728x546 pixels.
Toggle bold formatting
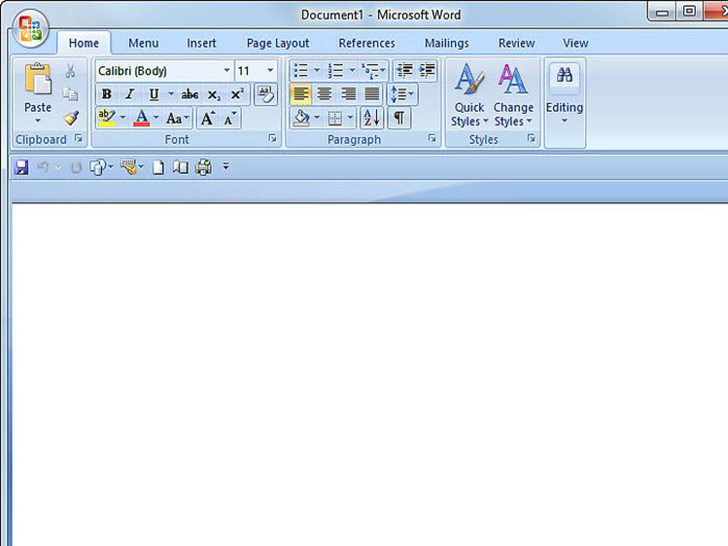tap(106, 94)
